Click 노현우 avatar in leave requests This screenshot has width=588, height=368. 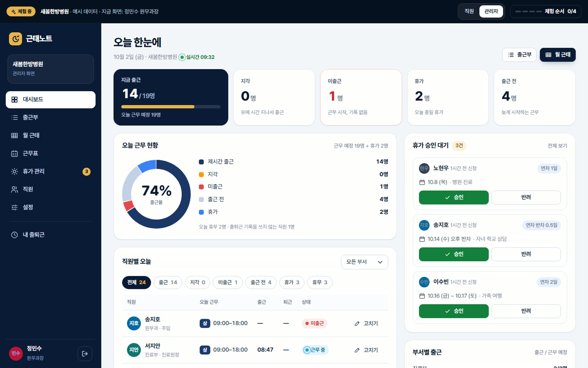coord(424,168)
